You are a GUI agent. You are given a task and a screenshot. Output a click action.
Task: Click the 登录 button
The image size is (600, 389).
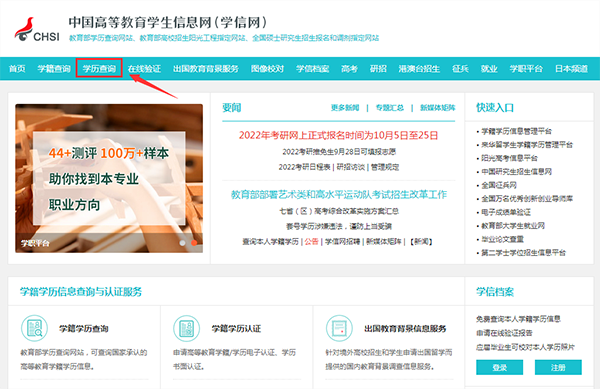pos(499,367)
